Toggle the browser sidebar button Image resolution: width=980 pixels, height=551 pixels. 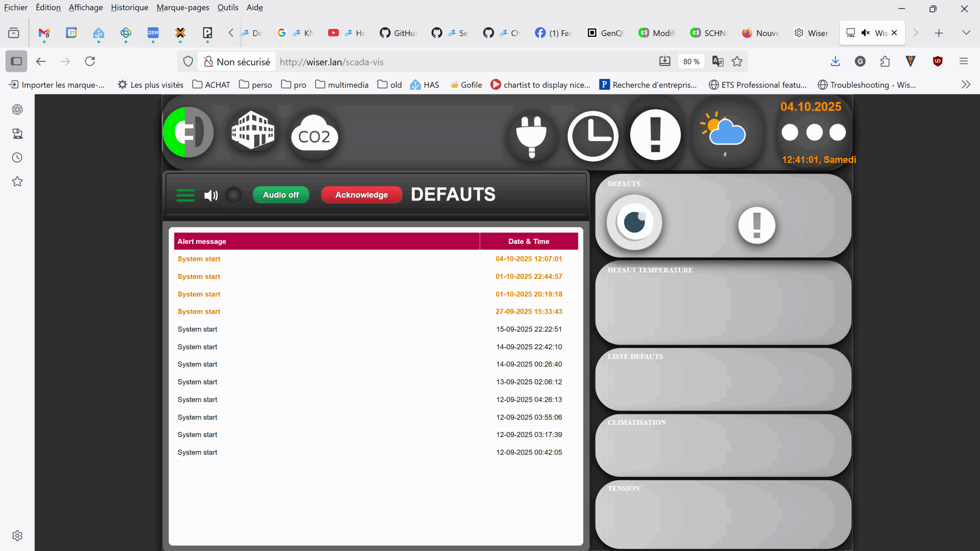[x=16, y=61]
